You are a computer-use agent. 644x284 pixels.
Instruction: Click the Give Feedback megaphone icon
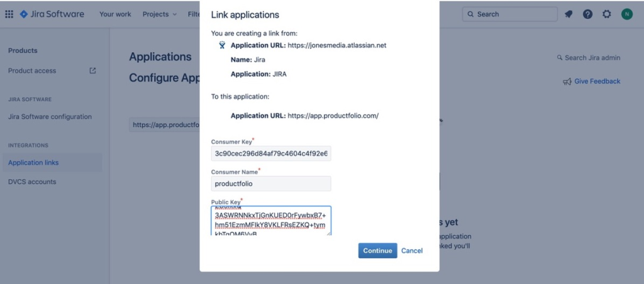[x=567, y=81]
